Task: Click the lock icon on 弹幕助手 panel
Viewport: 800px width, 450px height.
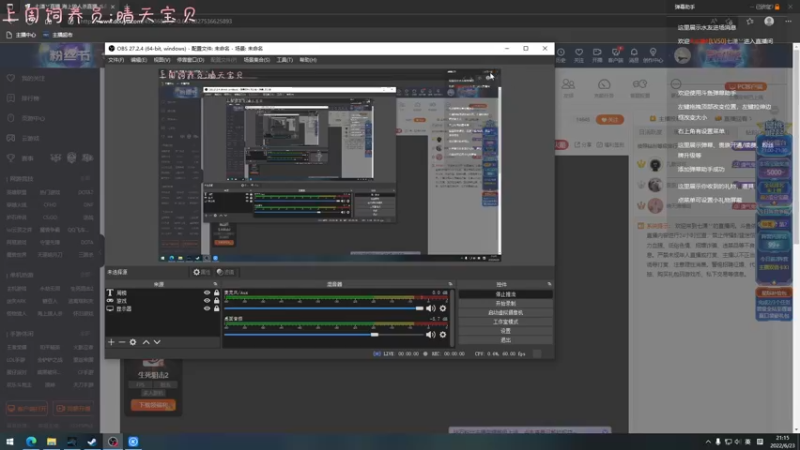Action: (777, 7)
